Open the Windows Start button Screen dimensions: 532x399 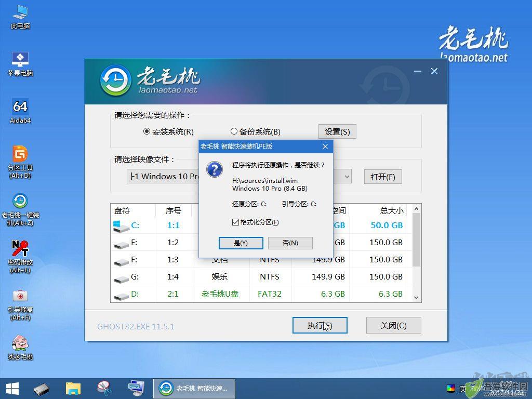click(12, 389)
